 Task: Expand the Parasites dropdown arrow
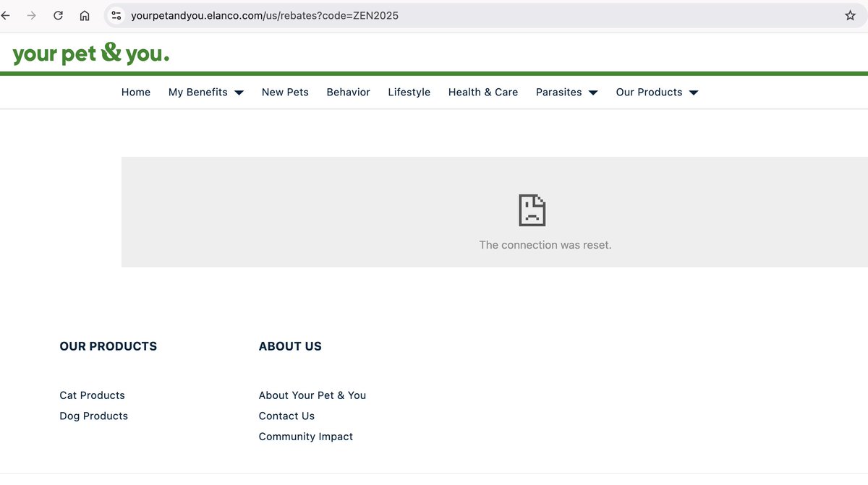click(x=593, y=93)
